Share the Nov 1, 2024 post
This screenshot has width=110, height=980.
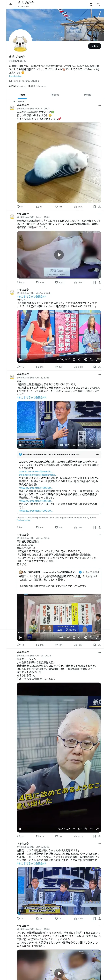click(x=99, y=282)
